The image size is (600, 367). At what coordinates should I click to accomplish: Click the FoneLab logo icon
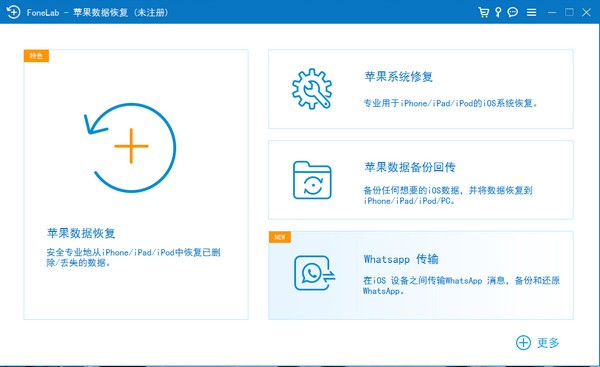coord(13,12)
